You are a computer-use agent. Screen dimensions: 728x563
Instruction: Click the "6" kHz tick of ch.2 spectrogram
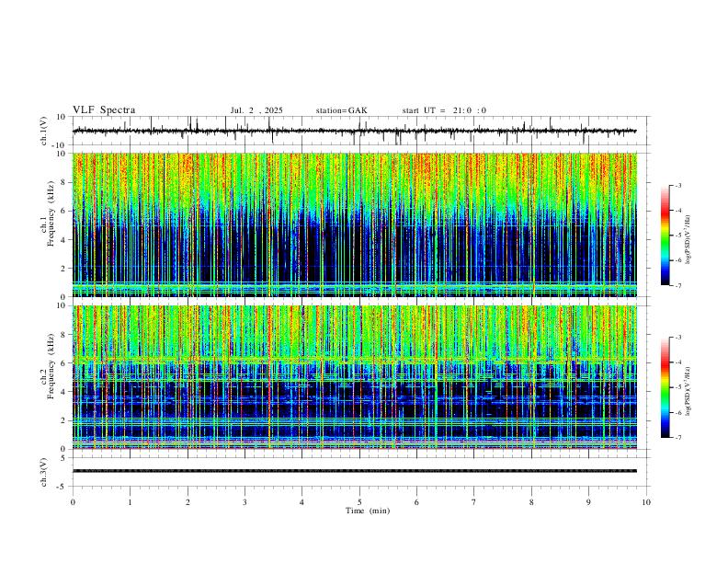[x=63, y=362]
